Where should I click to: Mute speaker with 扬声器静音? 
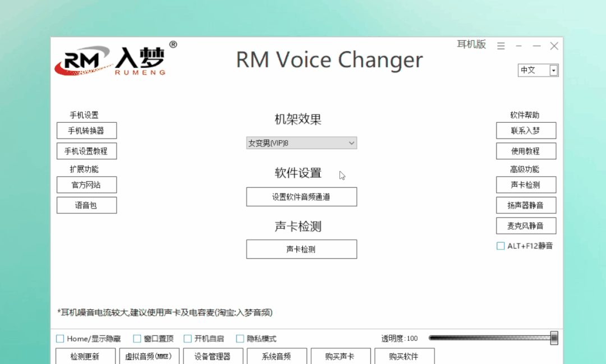click(x=526, y=205)
